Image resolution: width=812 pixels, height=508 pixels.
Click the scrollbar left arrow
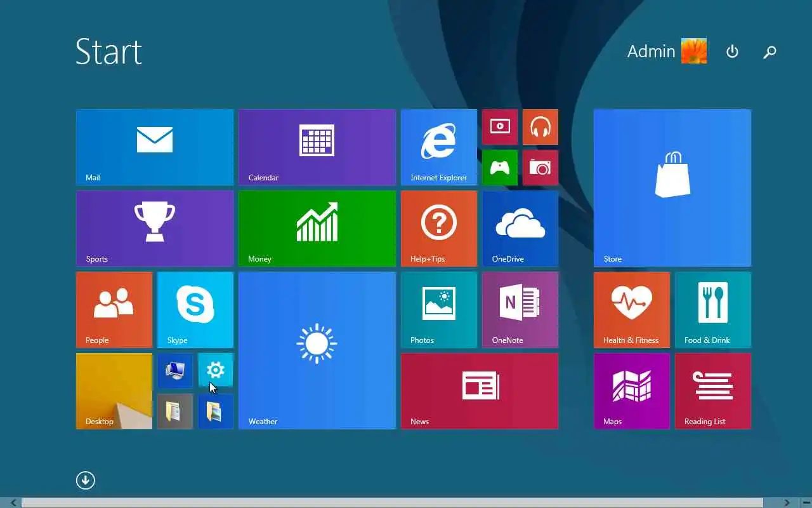[x=13, y=503]
